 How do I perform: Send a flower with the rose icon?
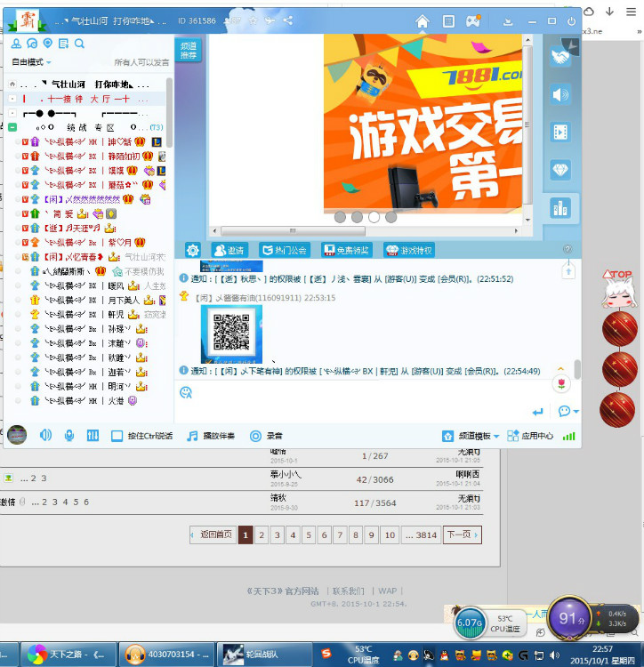[561, 384]
